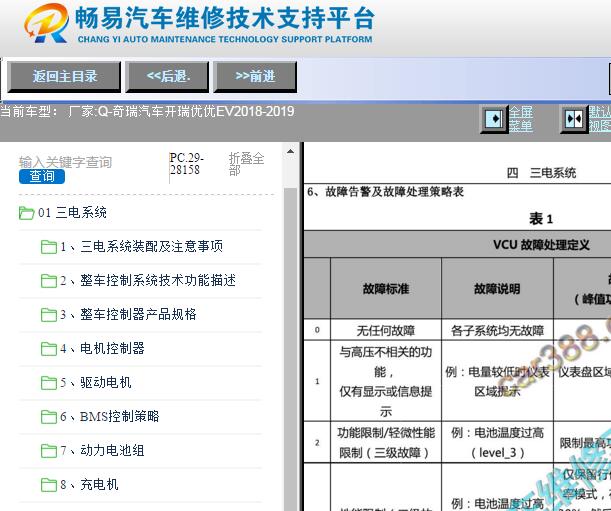This screenshot has height=511, width=611.
Task: Click the VCU 故障处理定义 table header
Action: click(541, 245)
